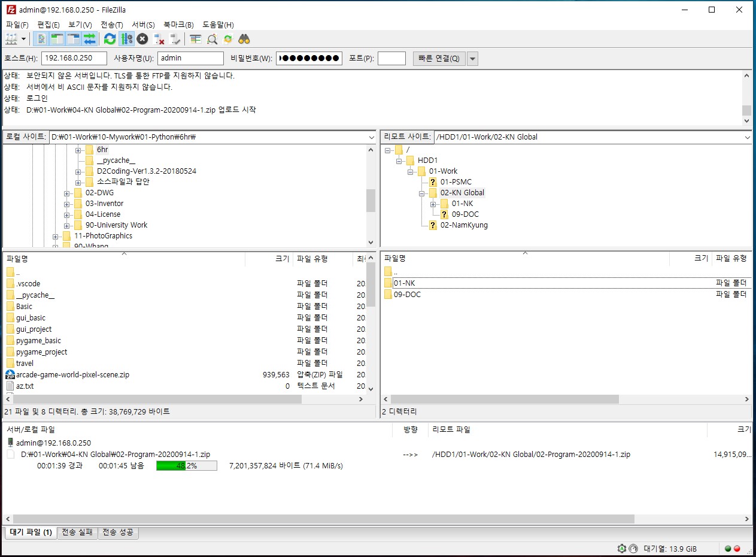This screenshot has height=557, width=756.
Task: Toggle processing of the transfer queue
Action: click(x=126, y=39)
